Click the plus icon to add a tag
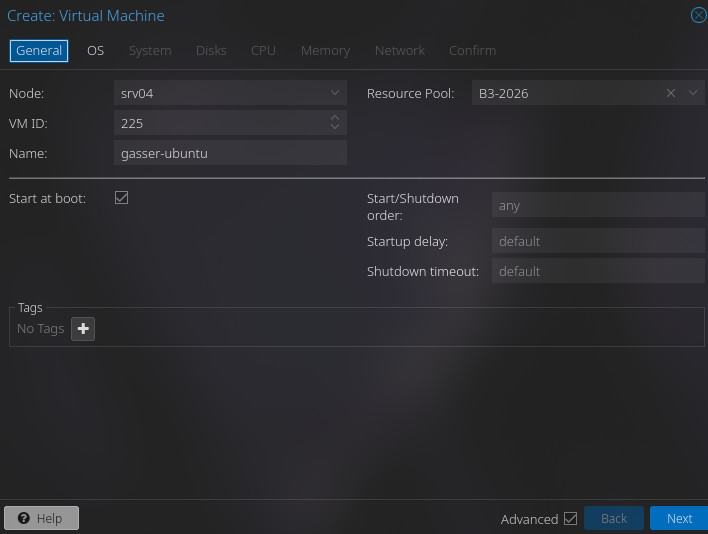The width and height of the screenshot is (708, 534). (x=83, y=329)
